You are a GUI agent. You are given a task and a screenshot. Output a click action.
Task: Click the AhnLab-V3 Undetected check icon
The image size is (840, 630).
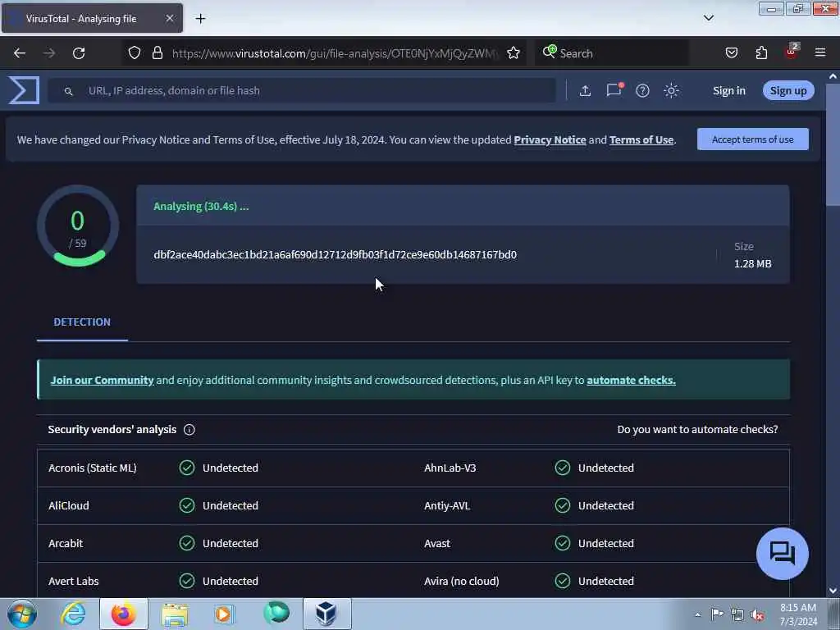tap(563, 468)
